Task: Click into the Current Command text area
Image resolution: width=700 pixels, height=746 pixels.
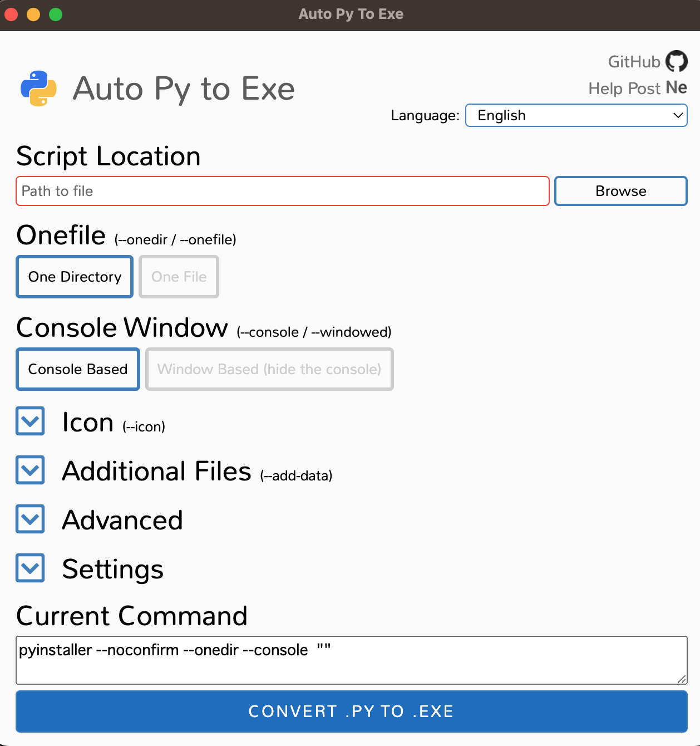Action: click(x=352, y=660)
